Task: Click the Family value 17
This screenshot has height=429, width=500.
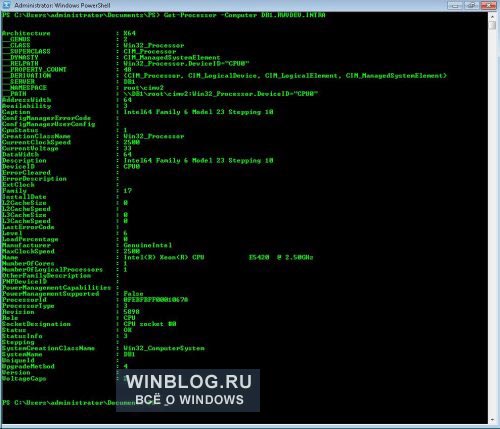Action: 128,191
